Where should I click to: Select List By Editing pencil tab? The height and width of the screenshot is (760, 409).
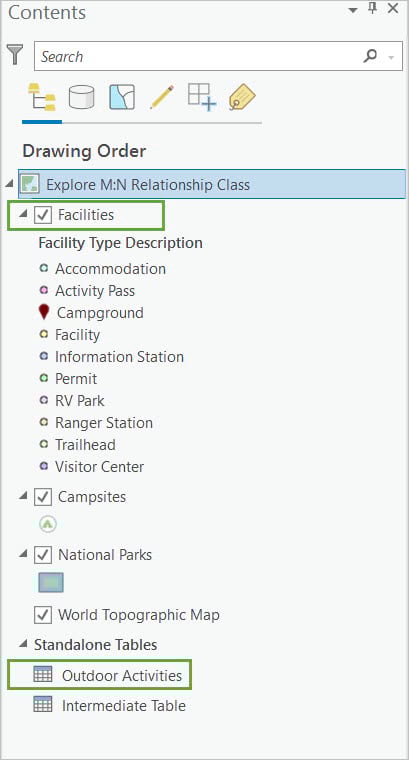point(162,97)
